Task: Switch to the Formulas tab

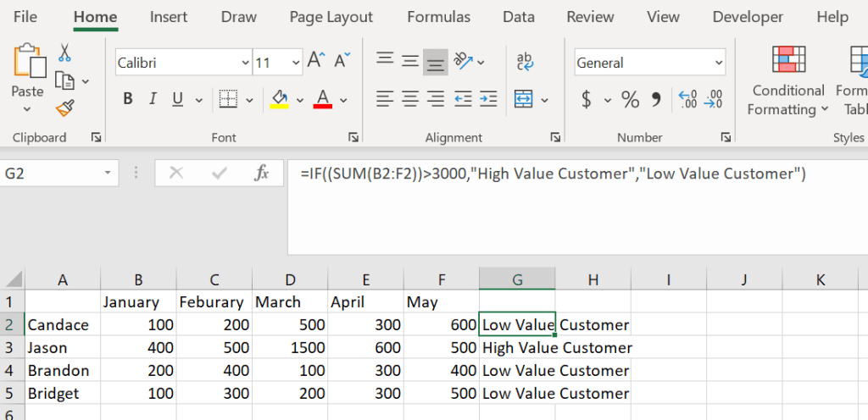Action: (x=438, y=17)
